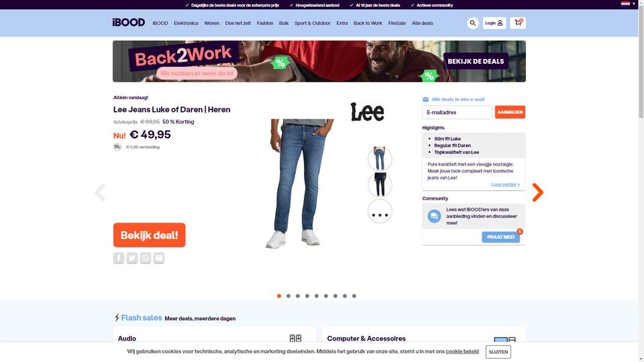The width and height of the screenshot is (644, 362).
Task: Click the Bekijk deal! button
Action: tap(150, 235)
